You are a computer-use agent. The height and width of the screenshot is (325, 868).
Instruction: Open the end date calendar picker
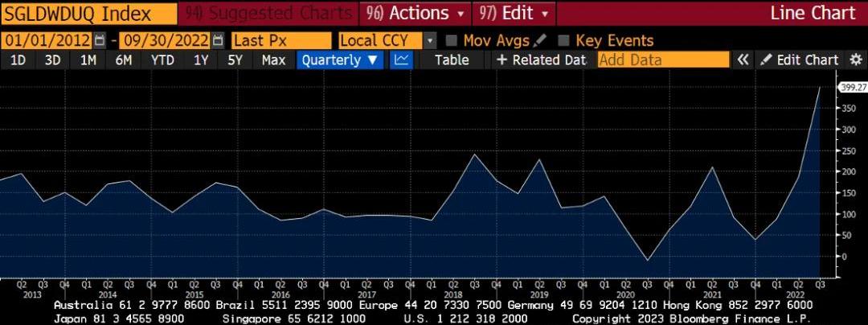(x=217, y=40)
